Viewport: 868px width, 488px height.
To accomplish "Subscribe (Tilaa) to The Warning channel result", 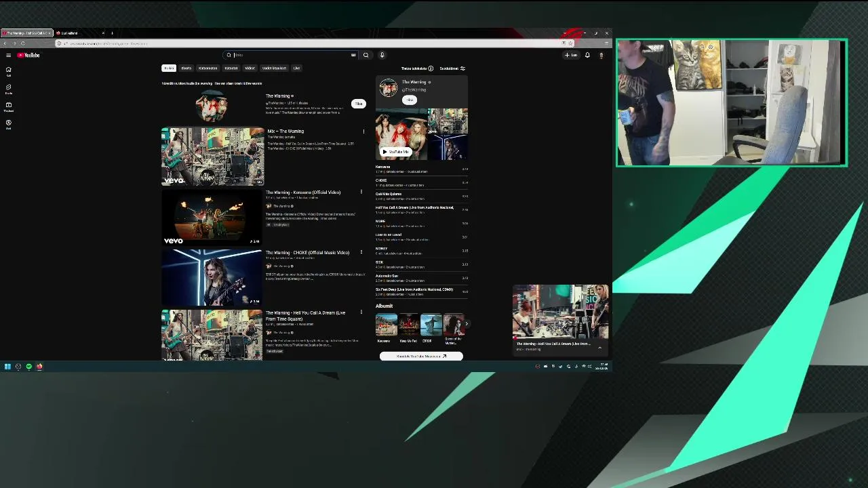I will point(358,104).
